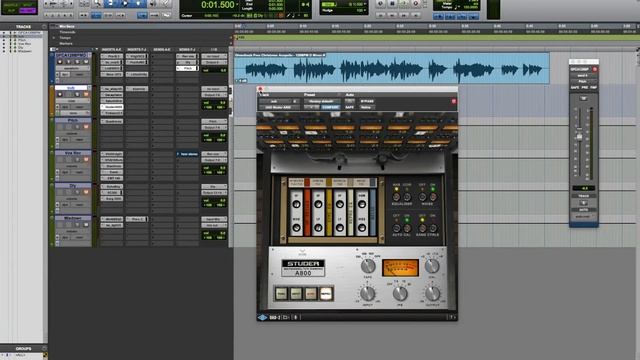Screen dimensions: 640x360
Task: Expand the Tempo ruler
Action: pyautogui.click(x=54, y=38)
